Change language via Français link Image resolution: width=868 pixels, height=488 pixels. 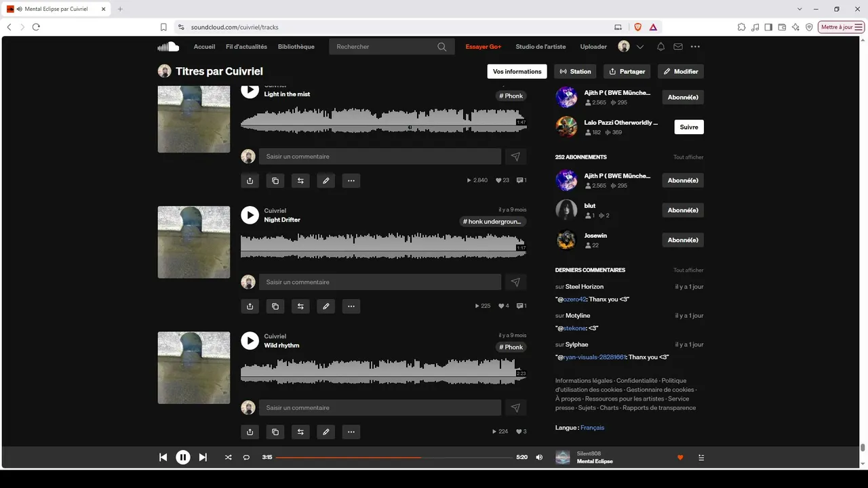click(592, 428)
